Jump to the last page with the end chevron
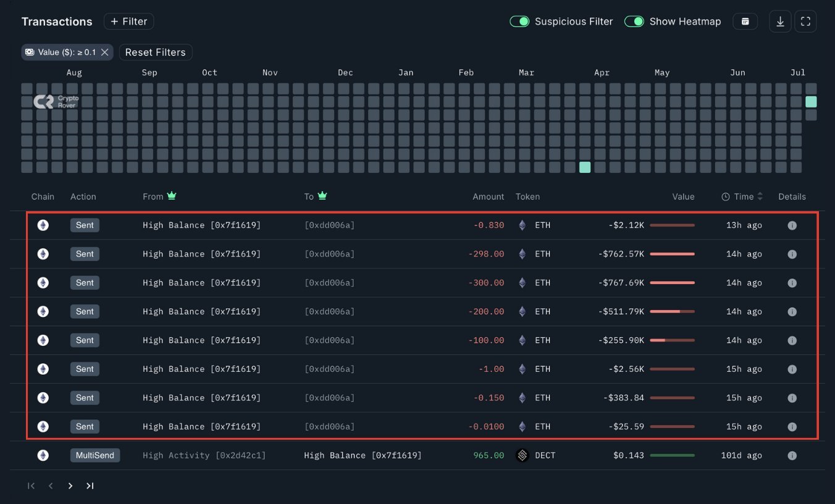The height and width of the screenshot is (504, 835). (x=90, y=485)
